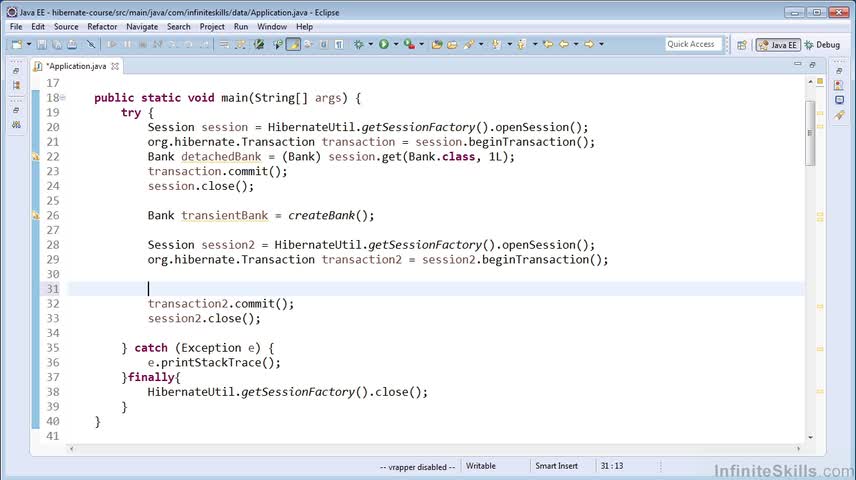Image resolution: width=856 pixels, height=480 pixels.
Task: Toggle Skip All Breakpoints
Action: click(91, 44)
